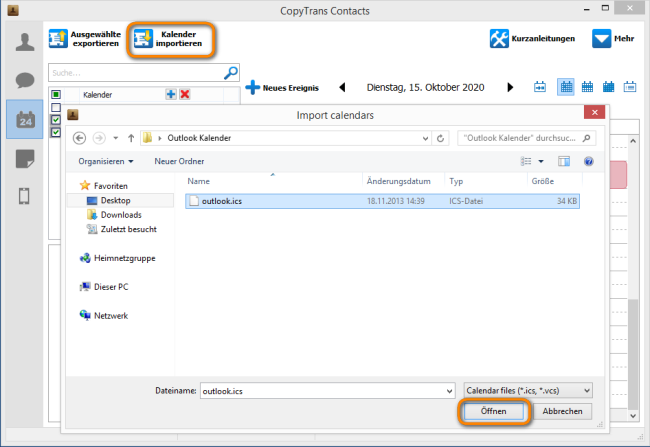Click the Abbrechen button
This screenshot has width=650, height=447.
tap(562, 411)
